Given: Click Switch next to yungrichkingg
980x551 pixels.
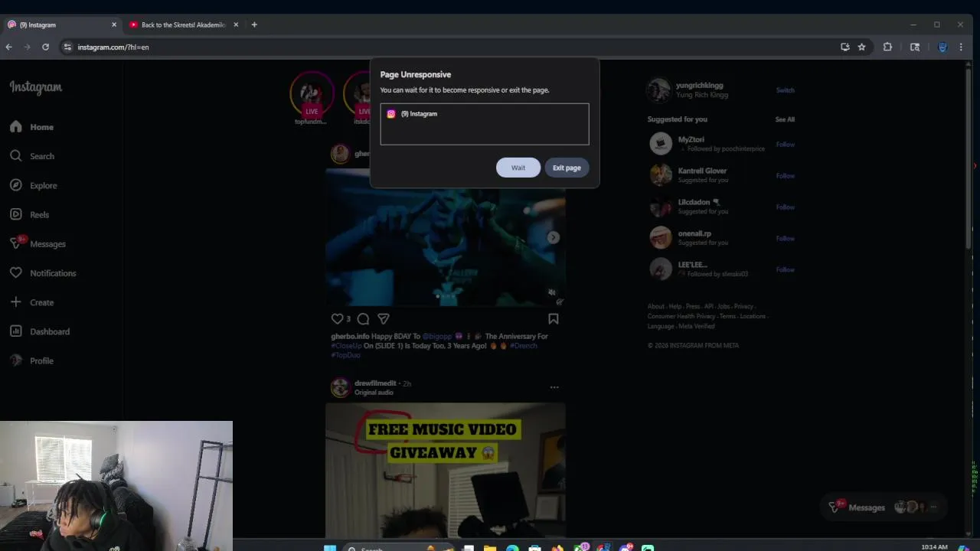Looking at the screenshot, I should [785, 90].
